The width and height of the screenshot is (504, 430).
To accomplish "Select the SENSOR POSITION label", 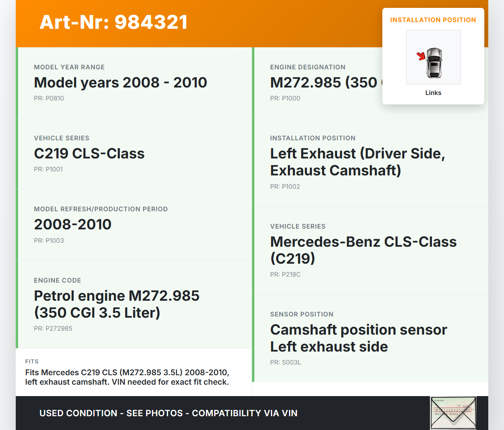I will coord(302,314).
